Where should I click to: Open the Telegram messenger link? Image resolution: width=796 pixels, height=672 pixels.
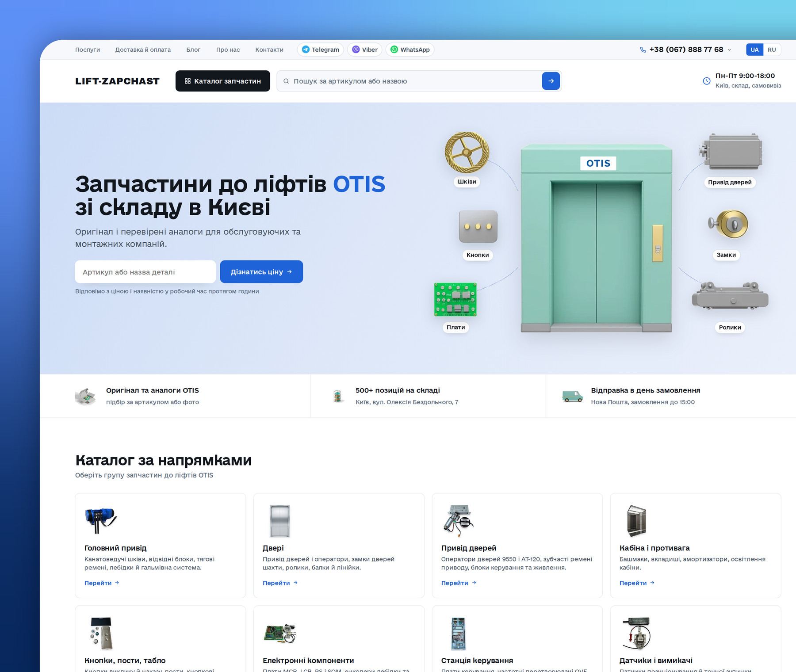(x=321, y=50)
